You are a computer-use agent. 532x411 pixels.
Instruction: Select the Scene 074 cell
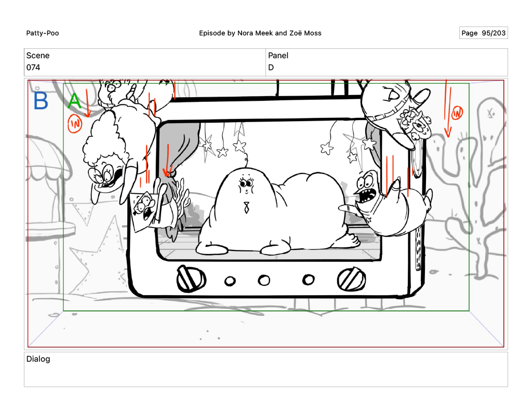tap(144, 62)
